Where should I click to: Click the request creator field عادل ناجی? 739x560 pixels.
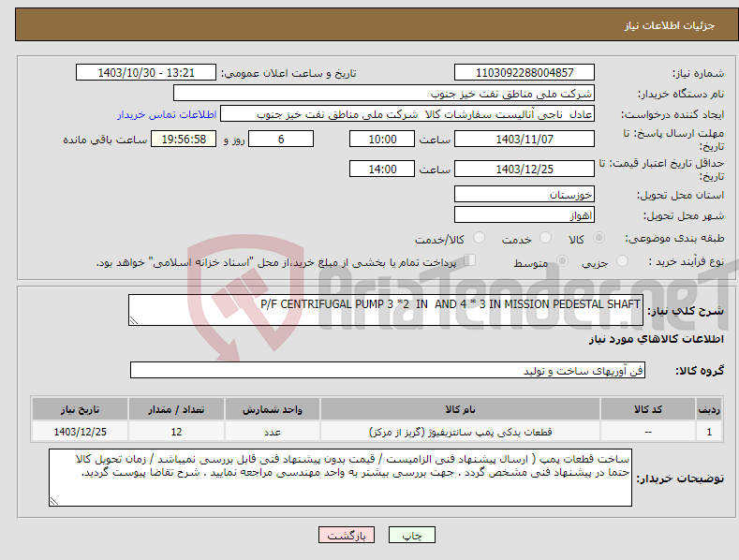407,114
